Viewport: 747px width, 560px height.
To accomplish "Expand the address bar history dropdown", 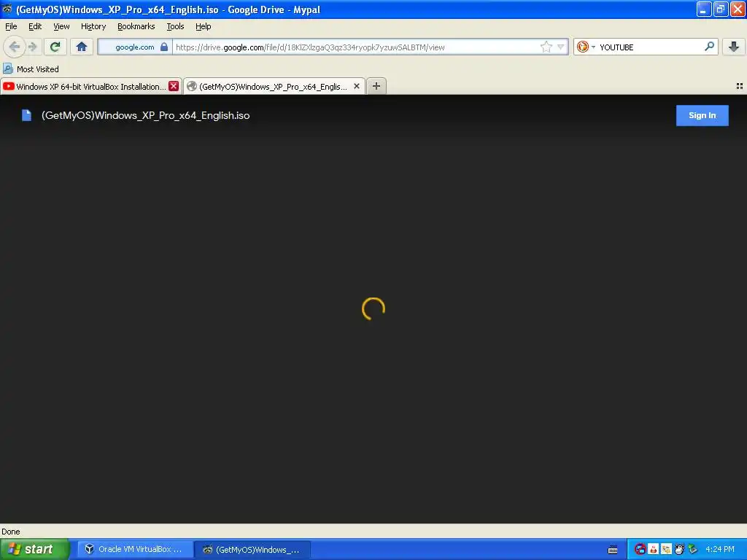I will (x=561, y=47).
